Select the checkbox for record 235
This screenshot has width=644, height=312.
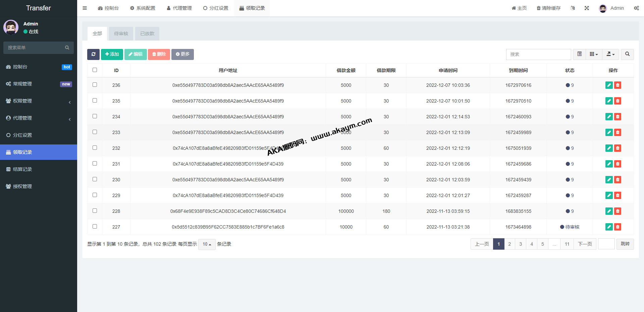95,101
